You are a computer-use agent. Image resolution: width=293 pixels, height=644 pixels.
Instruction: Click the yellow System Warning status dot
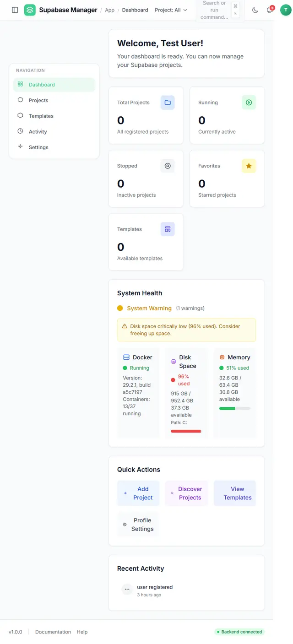[120, 308]
